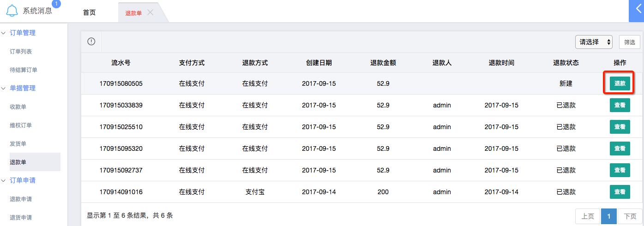Viewport: 644px width, 226px height.
Task: Open the system messages bell icon
Action: click(x=12, y=11)
